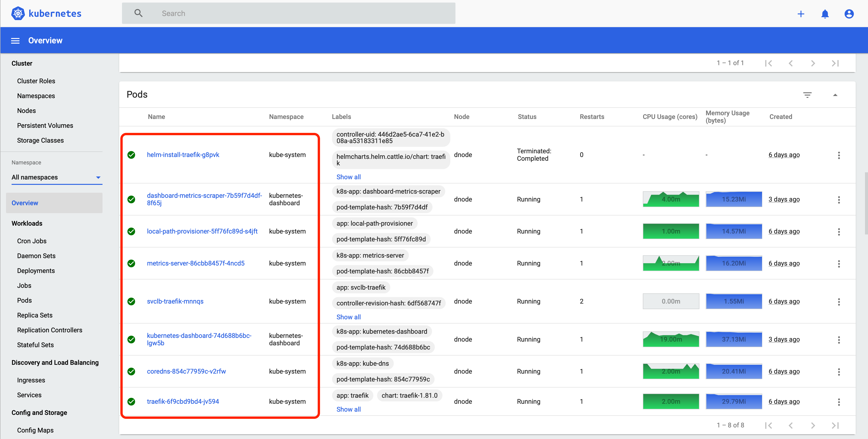Open Deployments in sidebar
The width and height of the screenshot is (868, 439).
pyautogui.click(x=36, y=271)
